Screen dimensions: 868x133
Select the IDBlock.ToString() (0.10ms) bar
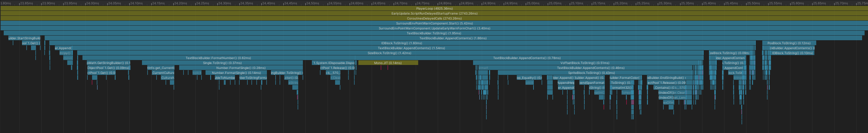click(x=792, y=53)
